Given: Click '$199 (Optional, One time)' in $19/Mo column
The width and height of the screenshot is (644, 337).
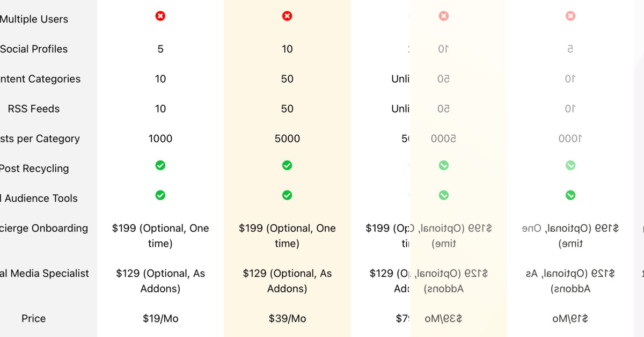Looking at the screenshot, I should (160, 236).
